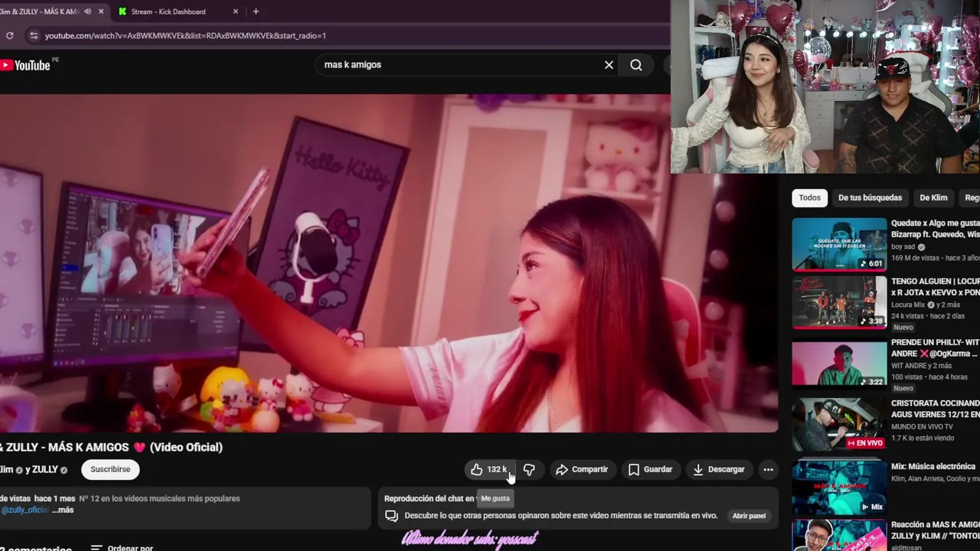Close the Klim & ZULLY YouTube tab

tap(100, 11)
